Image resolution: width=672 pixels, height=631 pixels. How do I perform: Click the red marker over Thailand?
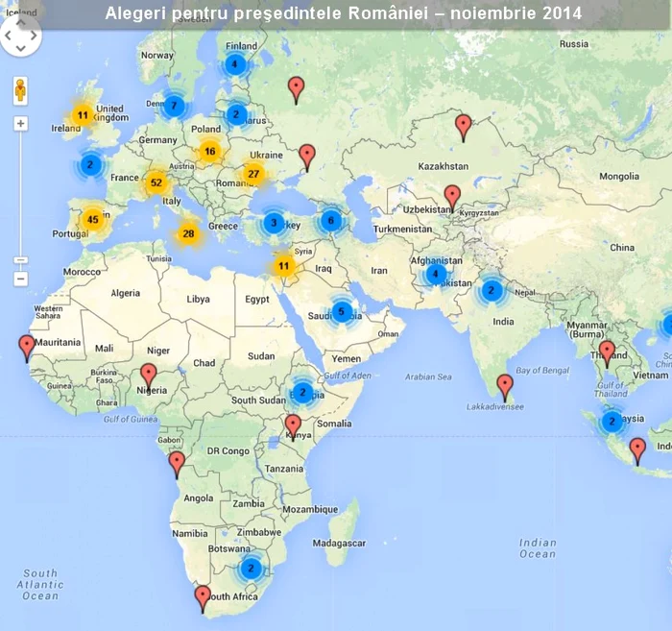[x=607, y=353]
